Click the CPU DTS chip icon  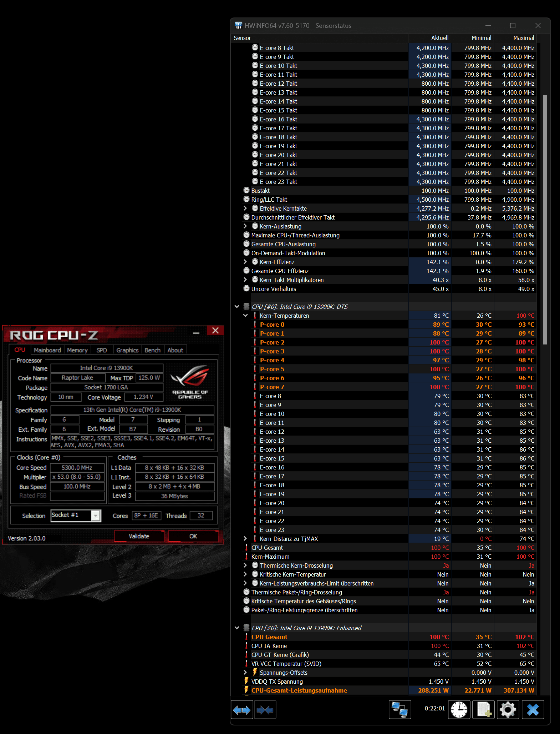click(x=246, y=306)
